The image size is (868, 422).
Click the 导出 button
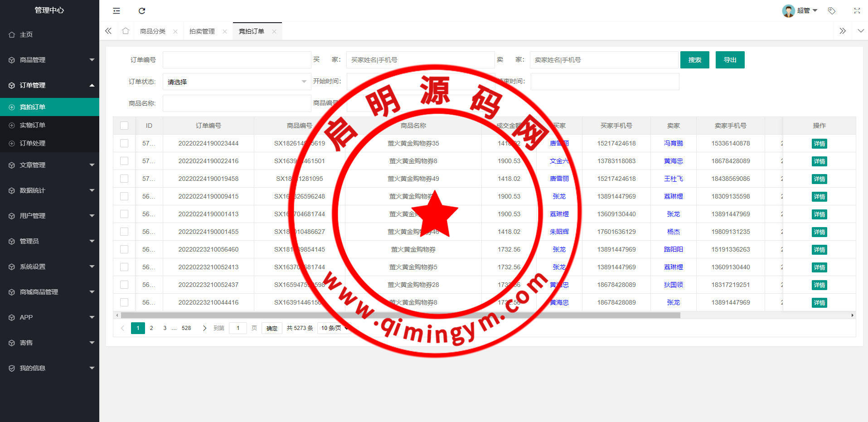point(730,60)
